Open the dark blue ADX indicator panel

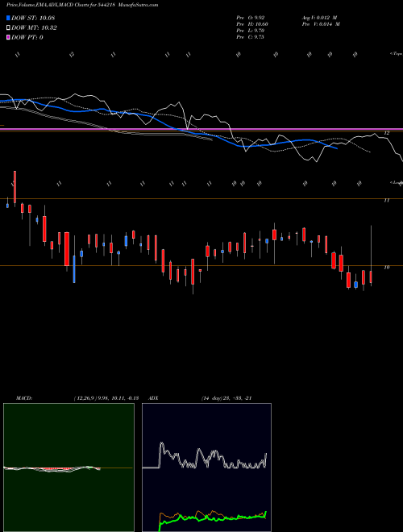[206, 468]
